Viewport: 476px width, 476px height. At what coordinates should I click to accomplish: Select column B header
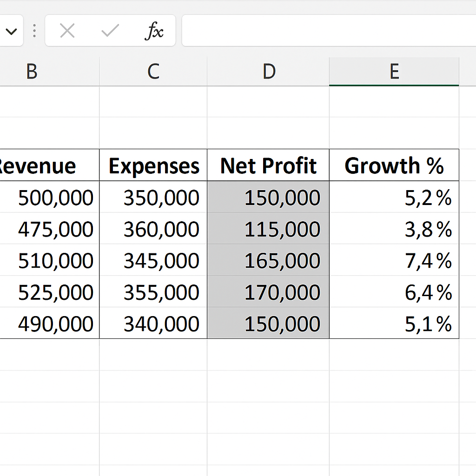[x=33, y=72]
